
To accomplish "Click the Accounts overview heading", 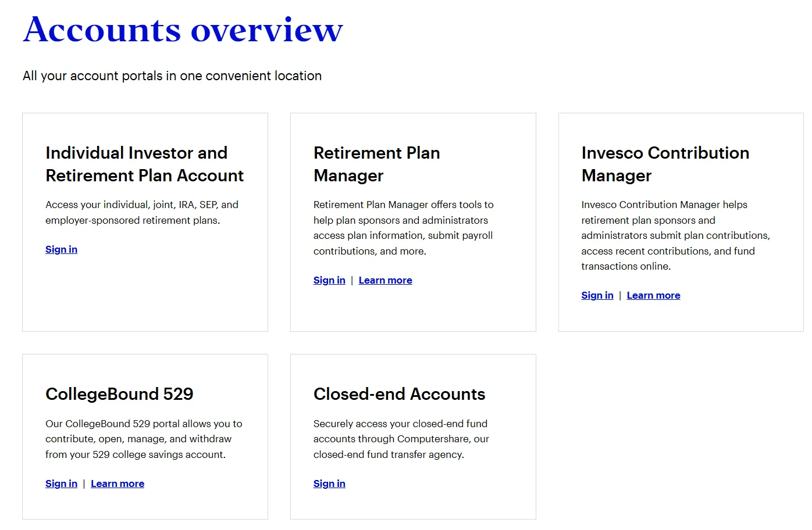I will pos(183,29).
